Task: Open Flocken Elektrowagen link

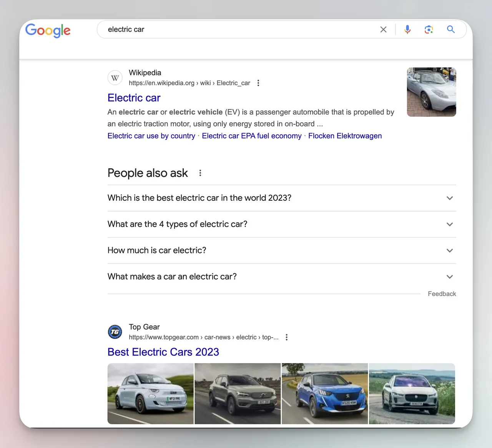Action: [x=345, y=136]
